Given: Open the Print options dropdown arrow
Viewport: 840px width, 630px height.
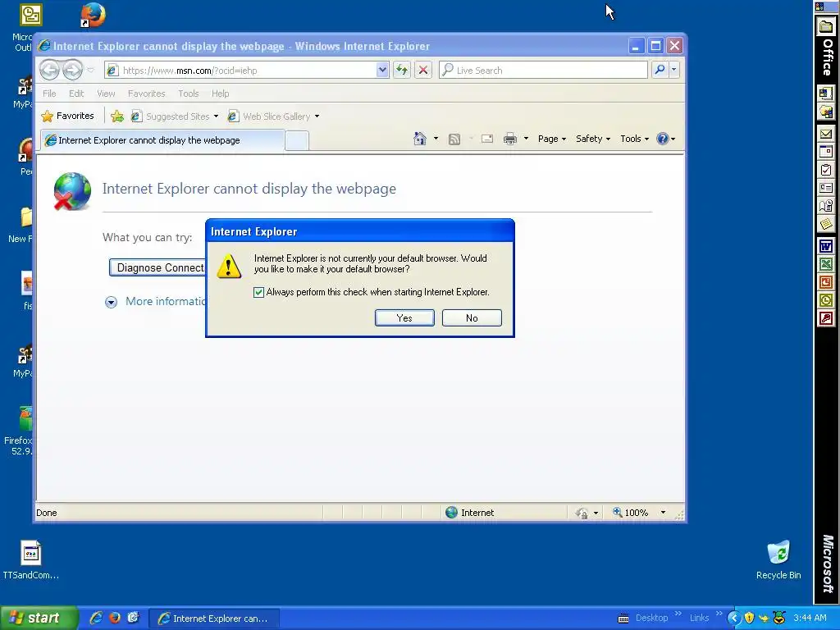Looking at the screenshot, I should coord(526,139).
